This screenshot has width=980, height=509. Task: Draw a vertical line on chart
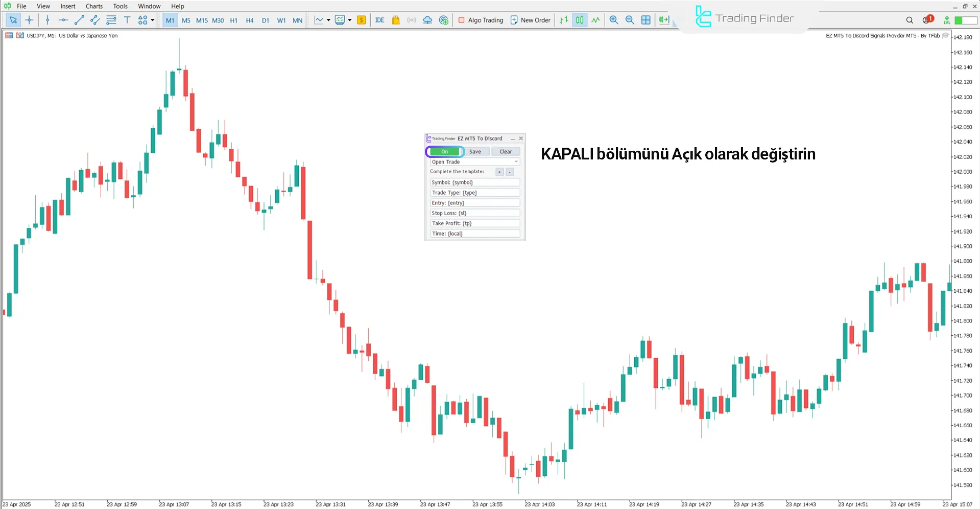(x=47, y=20)
